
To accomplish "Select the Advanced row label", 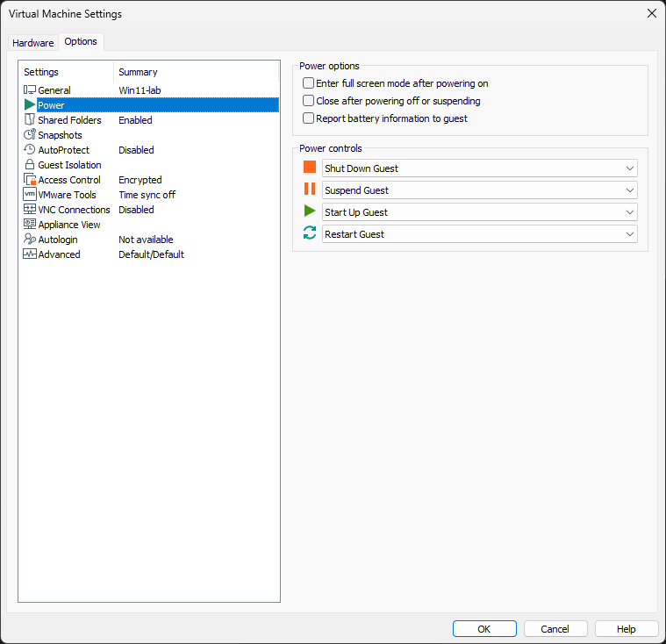I will click(59, 254).
